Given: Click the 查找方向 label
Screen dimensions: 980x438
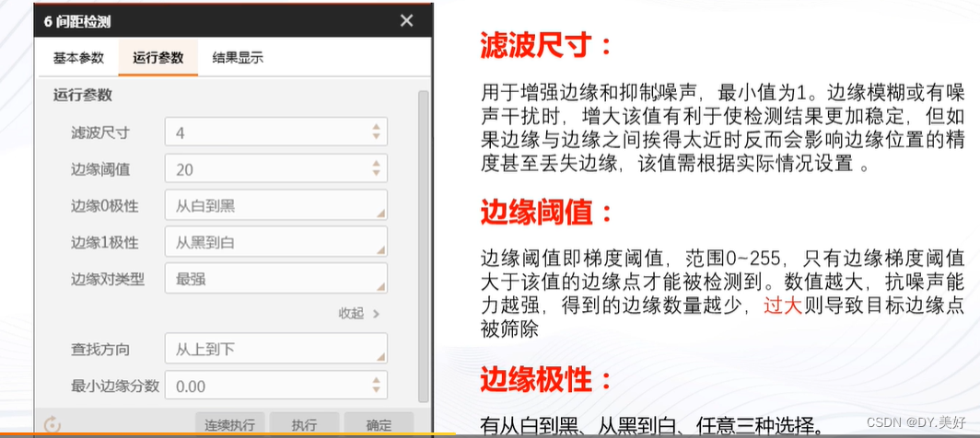Looking at the screenshot, I should pos(100,349).
